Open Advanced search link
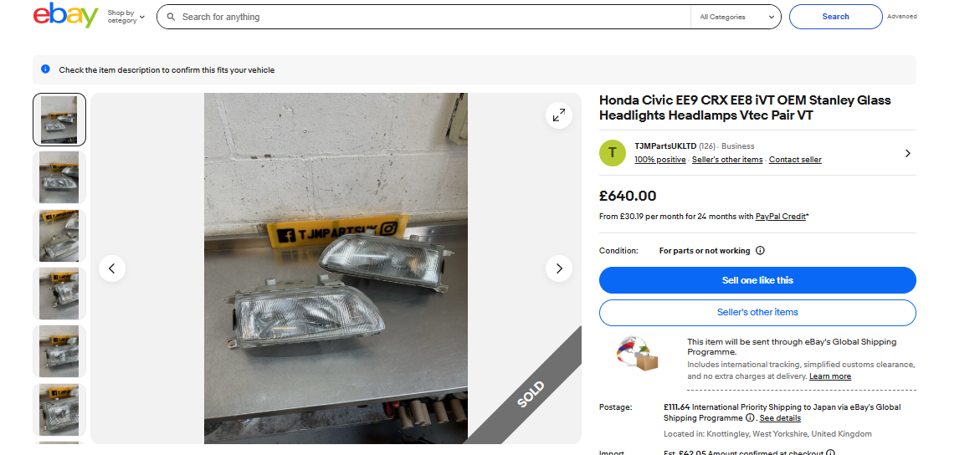Image resolution: width=980 pixels, height=455 pixels. [902, 17]
